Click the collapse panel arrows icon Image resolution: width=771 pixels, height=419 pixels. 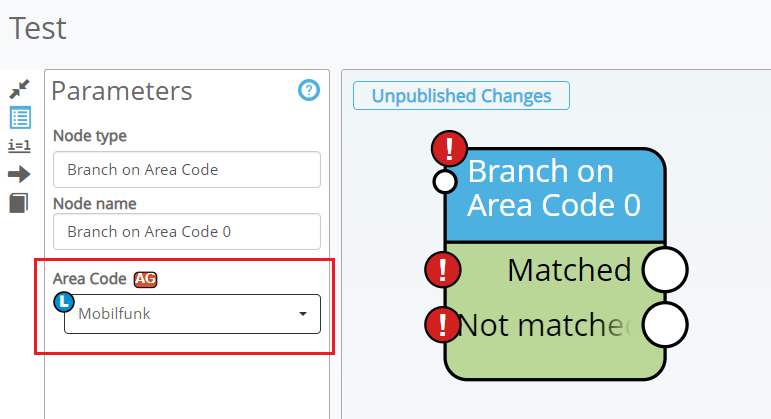[19, 89]
